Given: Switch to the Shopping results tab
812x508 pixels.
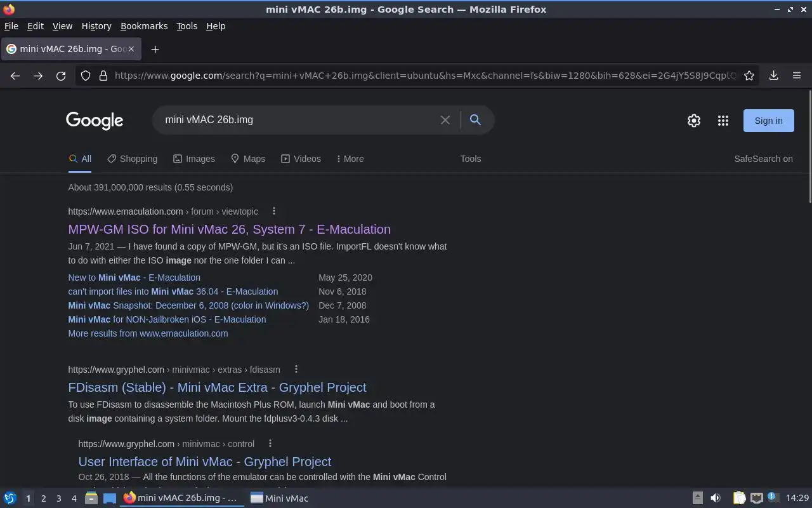Looking at the screenshot, I should pos(132,159).
